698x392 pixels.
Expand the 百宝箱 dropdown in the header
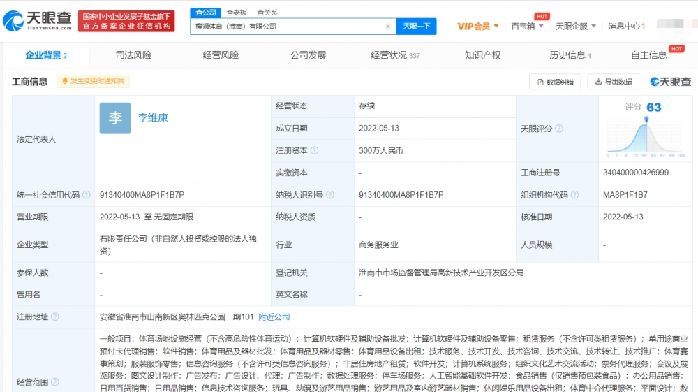tap(527, 26)
